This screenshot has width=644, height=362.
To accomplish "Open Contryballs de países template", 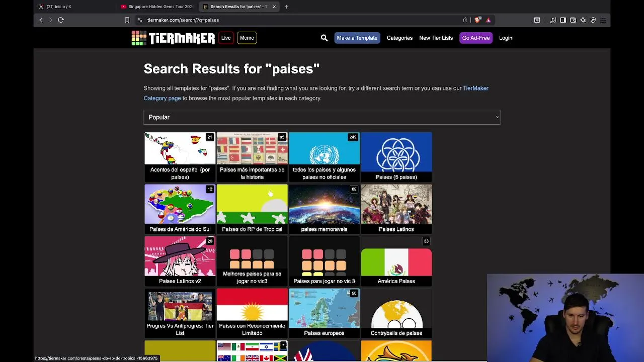I will (x=396, y=313).
